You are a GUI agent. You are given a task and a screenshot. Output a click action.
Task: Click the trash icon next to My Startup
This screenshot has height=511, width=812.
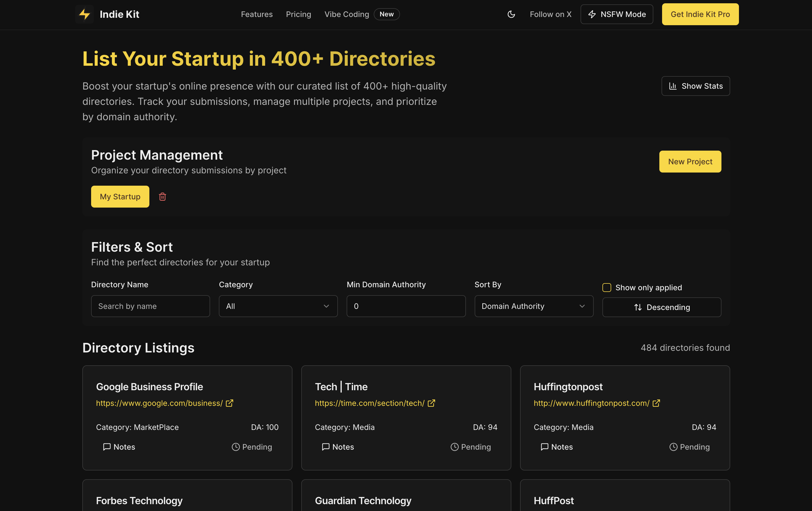click(x=163, y=197)
